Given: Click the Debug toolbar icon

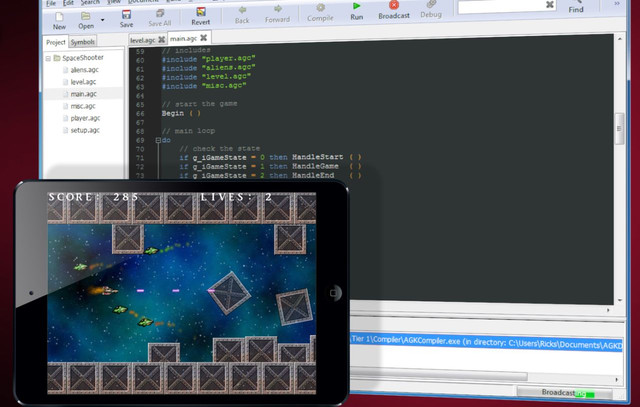Looking at the screenshot, I should [x=431, y=5].
